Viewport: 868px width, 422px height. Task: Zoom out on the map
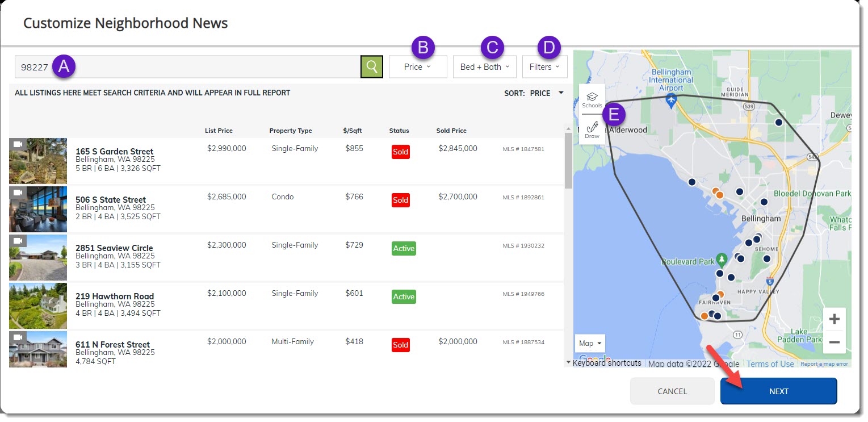tap(834, 342)
